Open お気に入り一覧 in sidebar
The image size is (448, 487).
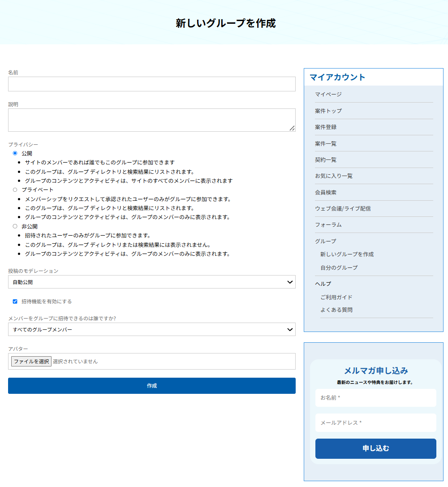[x=334, y=176]
